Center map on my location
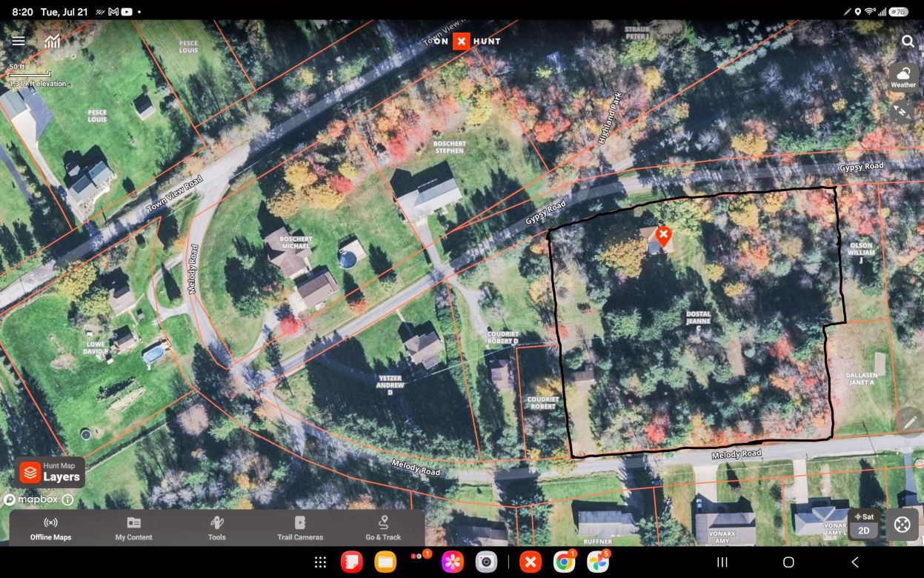Screen dimensions: 924x578 tap(902, 524)
